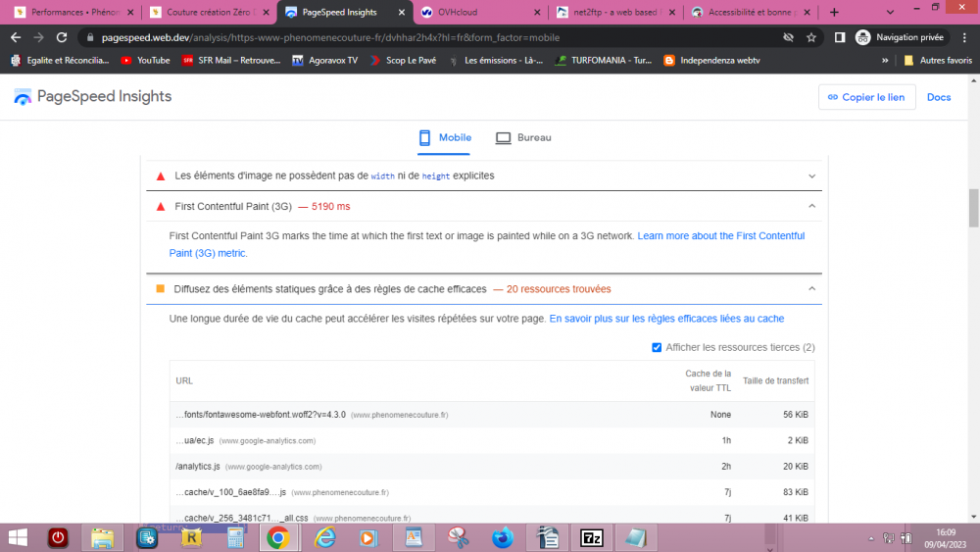Open the Docs link
Viewport: 980px width, 552px height.
[939, 97]
